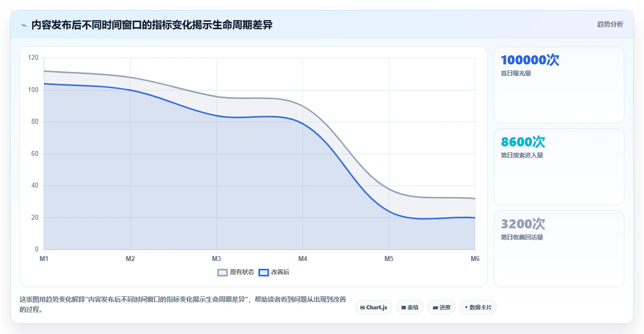Click x-axis label M3
644x334 pixels.
point(217,259)
